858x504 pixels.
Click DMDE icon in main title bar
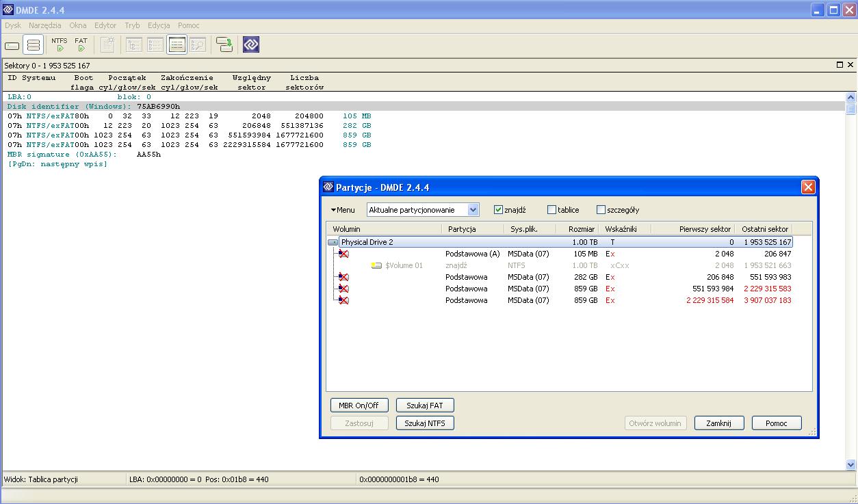8,10
